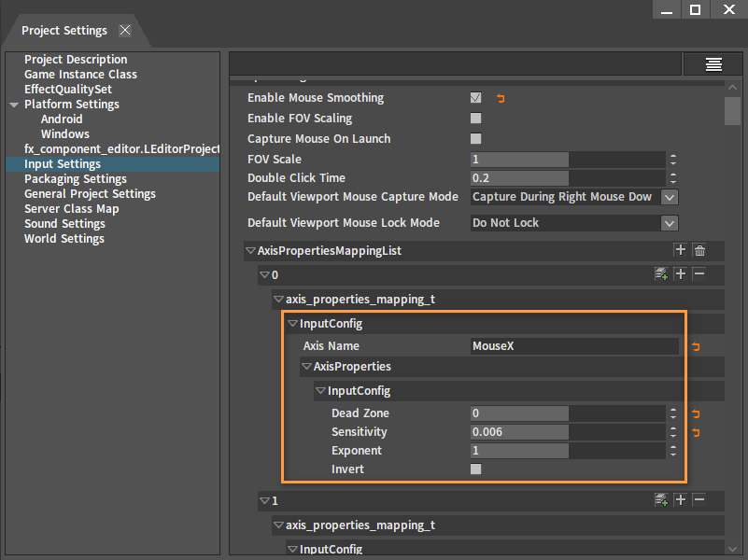Decrease FOV Scale with the down arrow
The height and width of the screenshot is (560, 748).
(673, 163)
